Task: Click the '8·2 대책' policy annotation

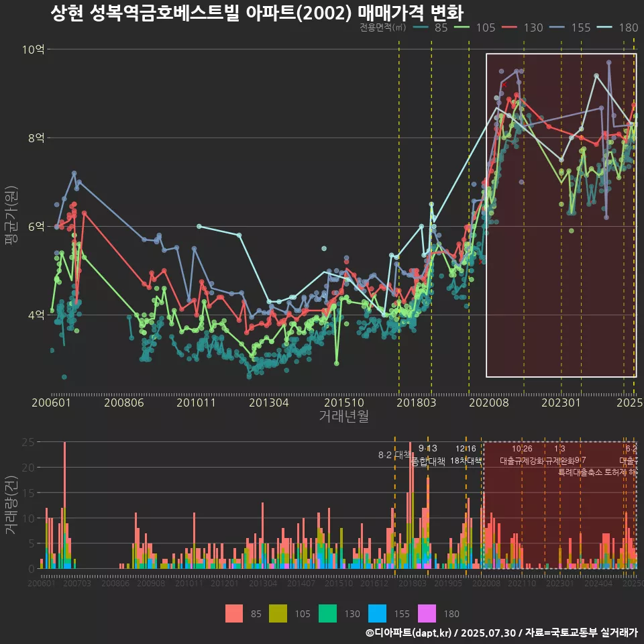Action: pos(394,455)
